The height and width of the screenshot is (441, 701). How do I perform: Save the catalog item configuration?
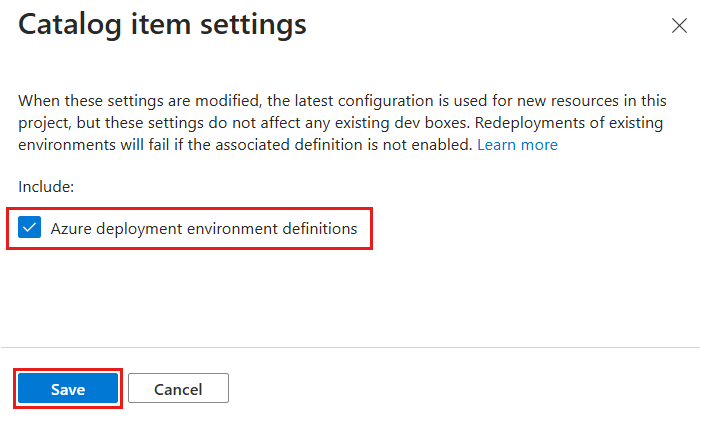coord(68,389)
